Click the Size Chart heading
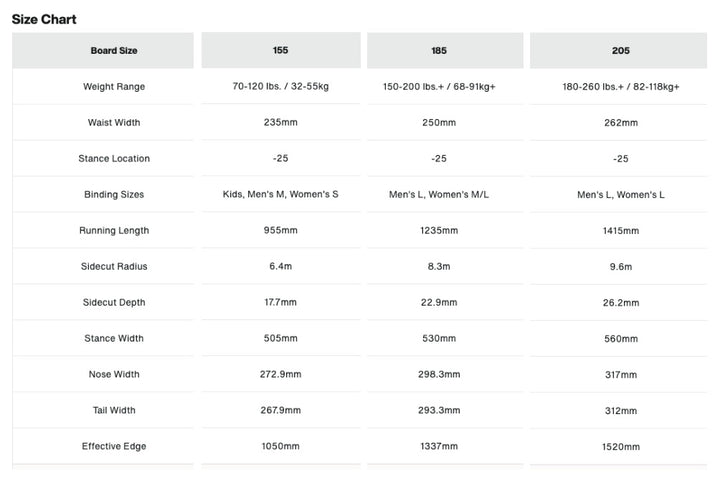This screenshot has height=488, width=720. pos(44,19)
